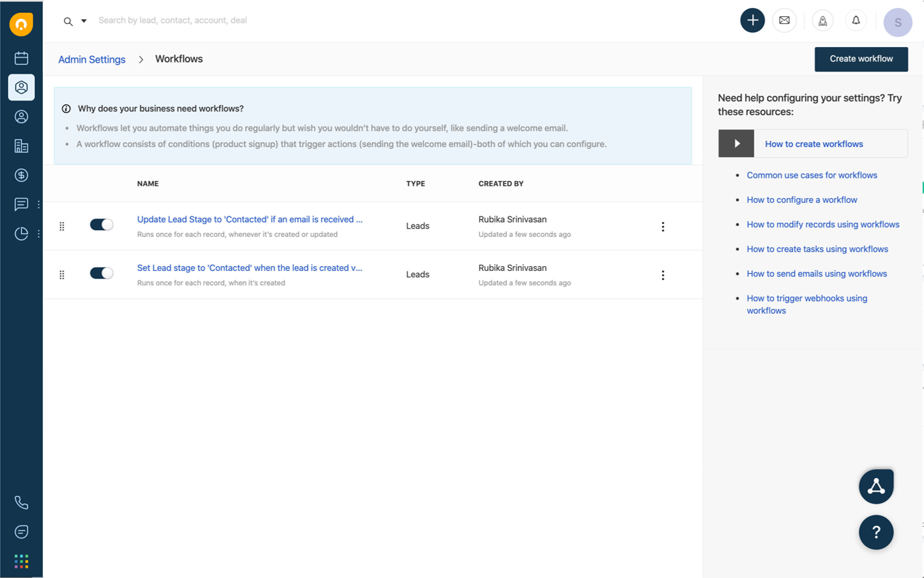Open the Accounts building icon in sidebar
This screenshot has height=578, width=924.
point(21,146)
